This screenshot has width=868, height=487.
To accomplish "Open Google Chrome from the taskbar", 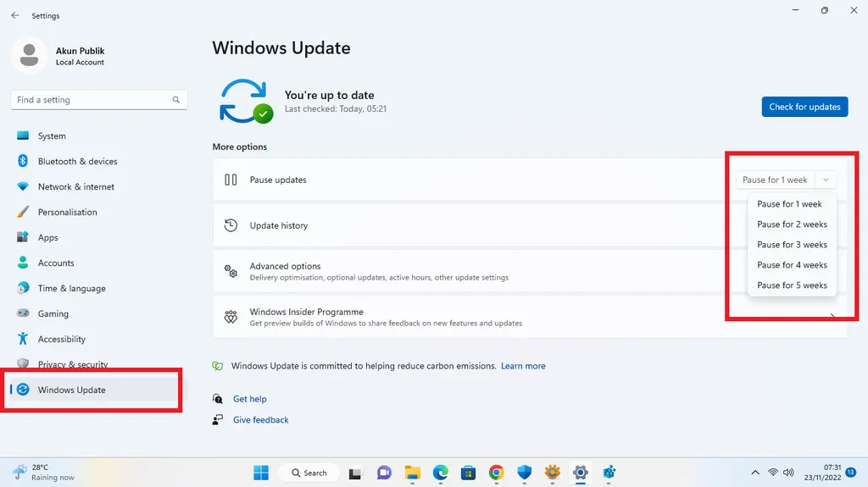I will (496, 473).
